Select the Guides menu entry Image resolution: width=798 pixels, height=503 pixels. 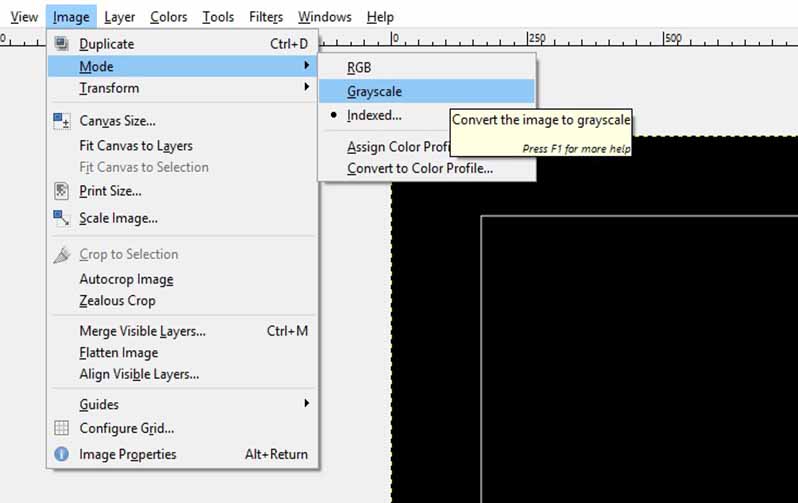pos(182,404)
